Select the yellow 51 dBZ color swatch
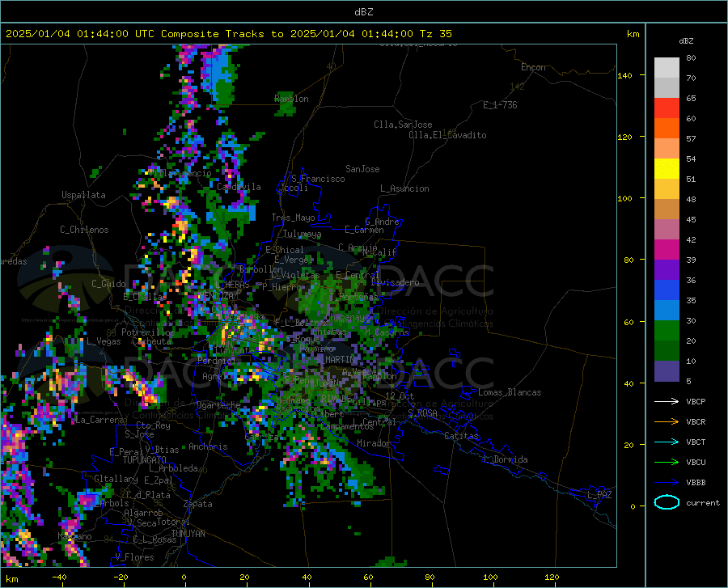Image resolution: width=728 pixels, height=588 pixels. (x=667, y=169)
